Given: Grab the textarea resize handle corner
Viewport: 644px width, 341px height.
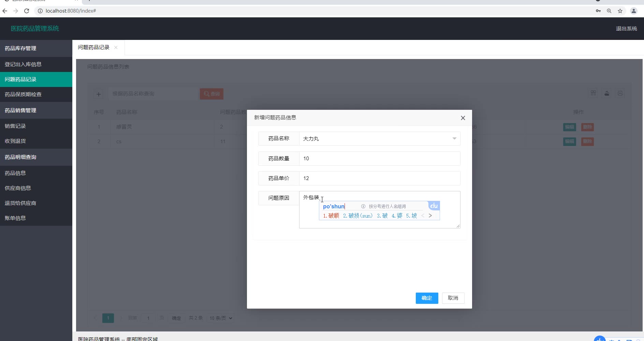Looking at the screenshot, I should point(458,226).
